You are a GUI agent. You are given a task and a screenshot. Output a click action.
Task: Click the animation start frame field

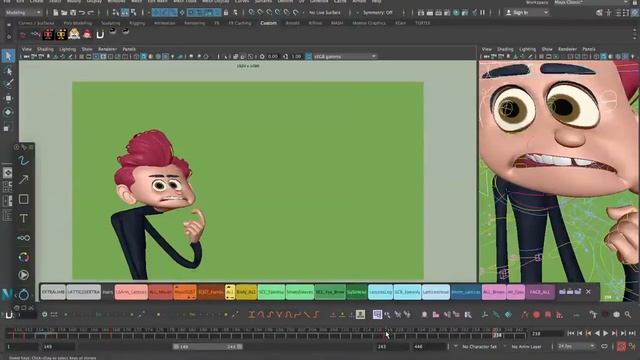[x=21, y=347]
